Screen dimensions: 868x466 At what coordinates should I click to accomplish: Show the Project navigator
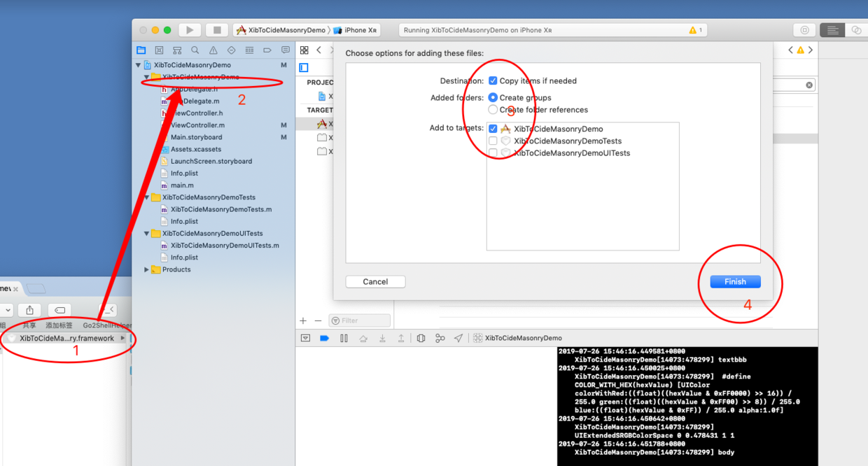pos(141,50)
